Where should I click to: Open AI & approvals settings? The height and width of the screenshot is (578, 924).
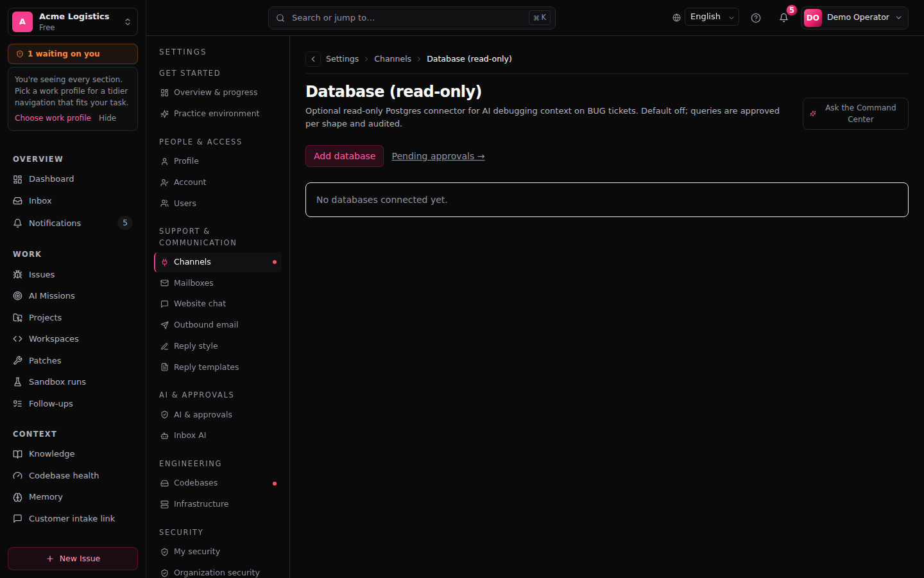click(218, 415)
